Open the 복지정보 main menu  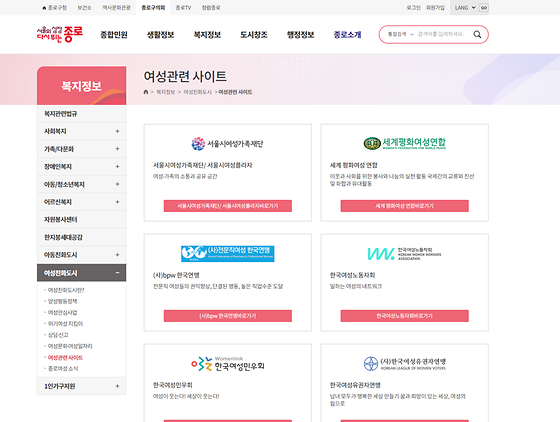coord(207,35)
